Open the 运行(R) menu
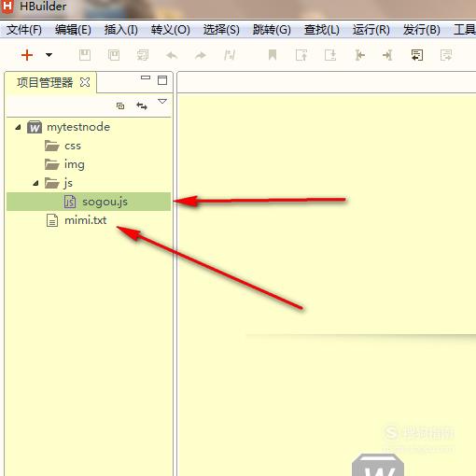The width and height of the screenshot is (476, 476). tap(371, 30)
